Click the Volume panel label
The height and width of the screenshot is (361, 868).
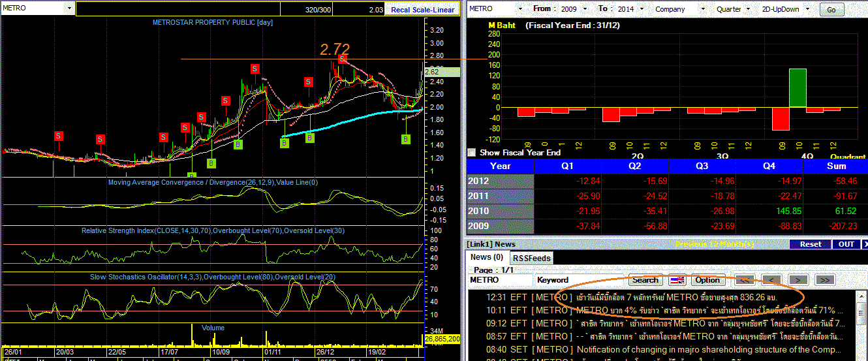click(213, 327)
